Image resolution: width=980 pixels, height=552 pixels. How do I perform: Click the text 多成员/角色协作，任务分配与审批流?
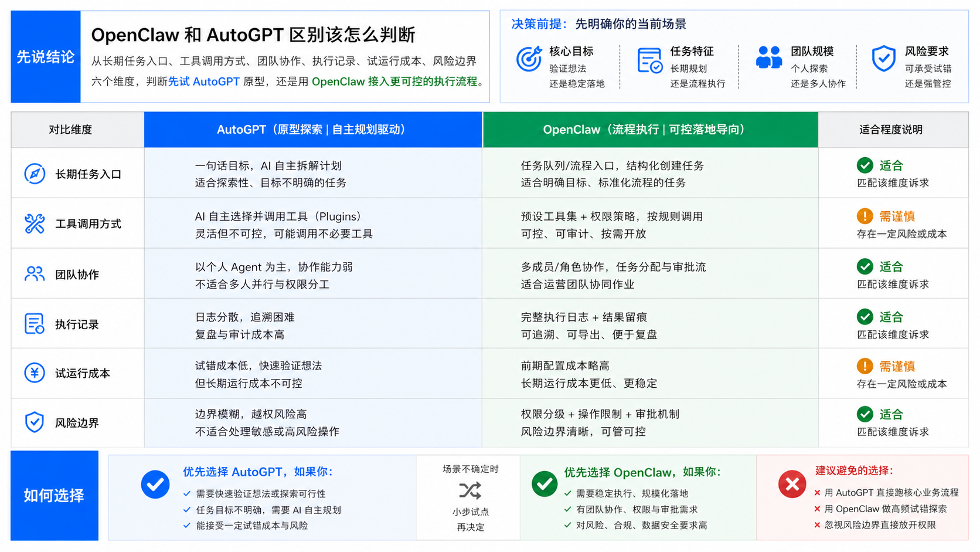click(x=613, y=267)
